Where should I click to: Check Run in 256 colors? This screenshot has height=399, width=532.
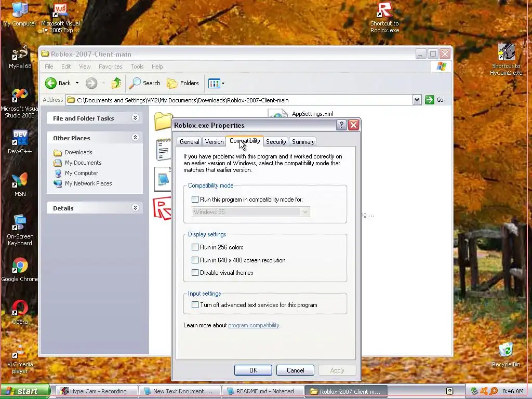(x=195, y=247)
